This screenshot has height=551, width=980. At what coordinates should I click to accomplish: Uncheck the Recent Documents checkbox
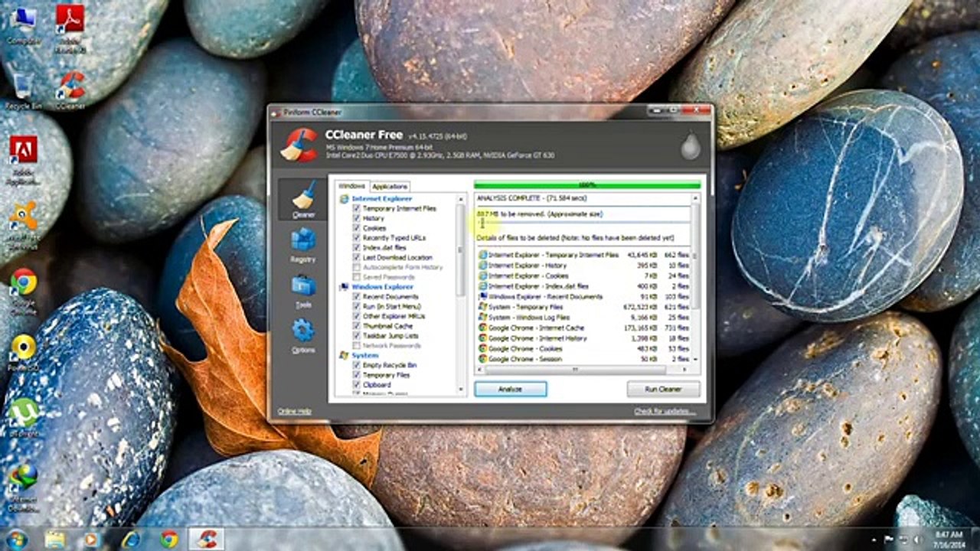click(356, 297)
